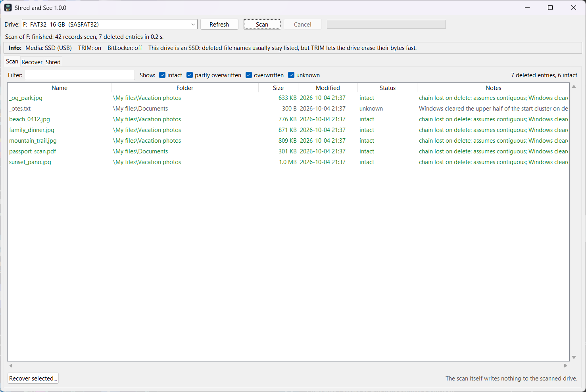Image resolution: width=586 pixels, height=392 pixels.
Task: Sort by the Size column header
Action: pos(278,88)
